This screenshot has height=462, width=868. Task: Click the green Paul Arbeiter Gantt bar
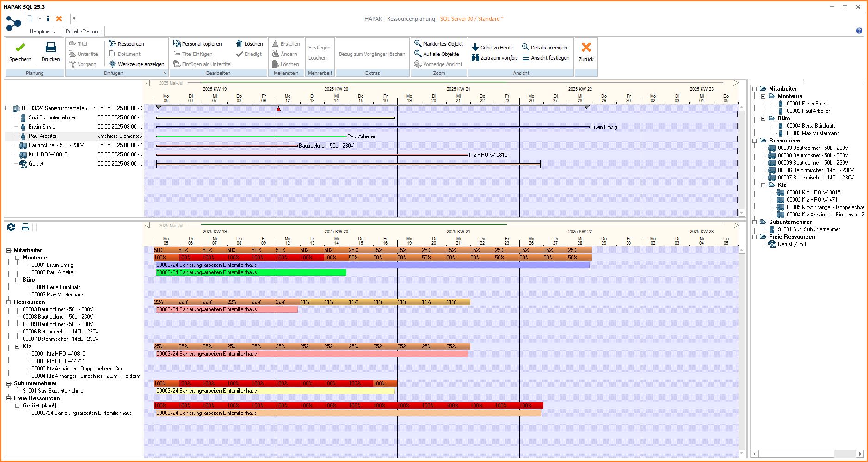[x=251, y=136]
